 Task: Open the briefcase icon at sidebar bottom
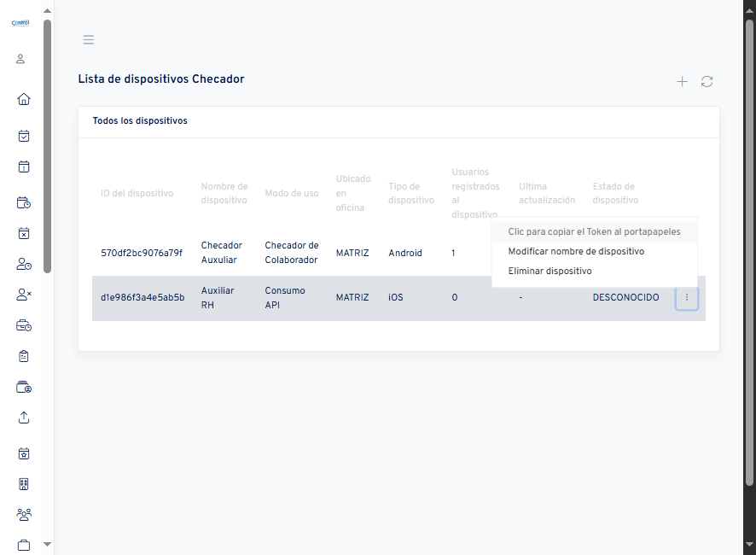point(24,546)
